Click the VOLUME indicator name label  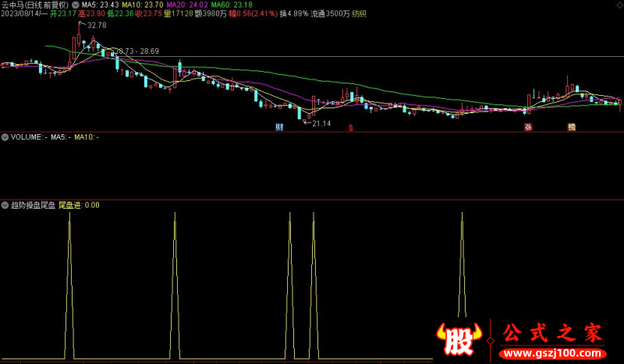tap(28, 137)
